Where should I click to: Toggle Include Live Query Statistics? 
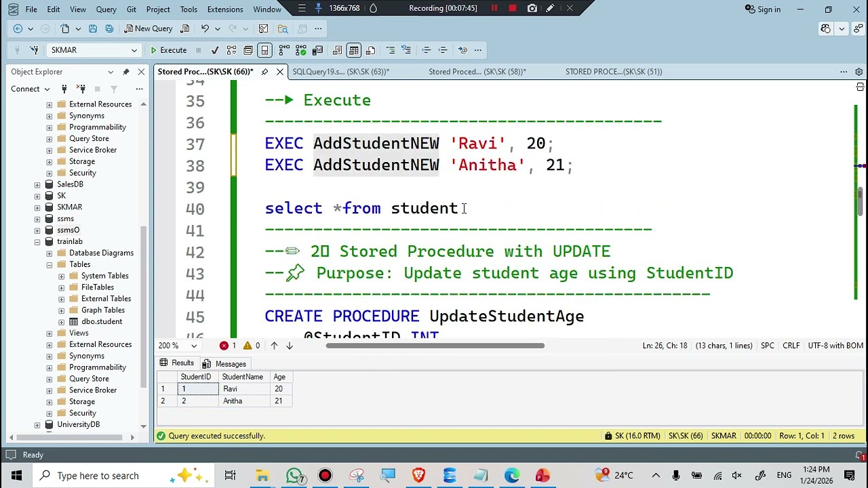point(300,50)
